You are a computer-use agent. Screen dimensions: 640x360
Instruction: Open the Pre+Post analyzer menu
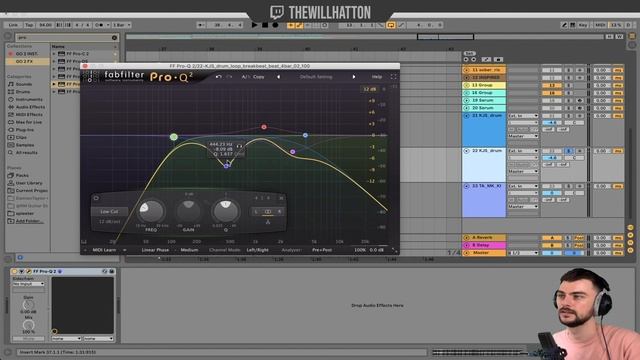coord(322,250)
